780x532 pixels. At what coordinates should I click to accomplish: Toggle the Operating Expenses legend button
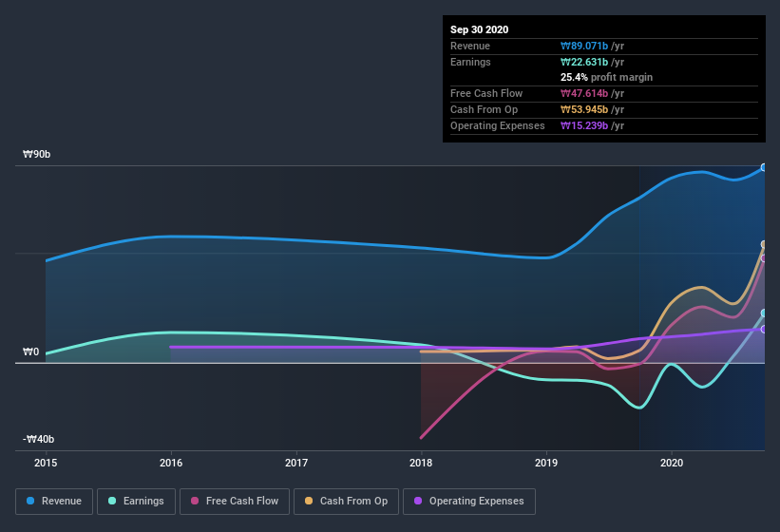[469, 502]
